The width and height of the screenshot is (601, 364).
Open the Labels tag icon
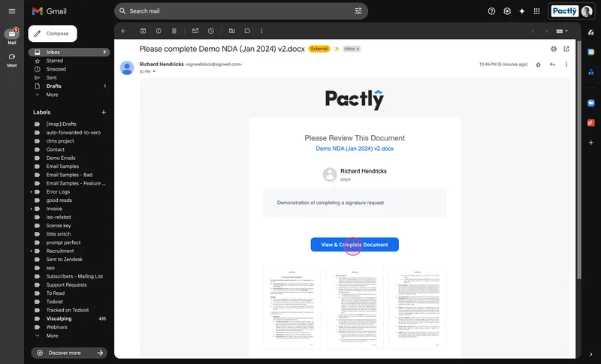(247, 31)
